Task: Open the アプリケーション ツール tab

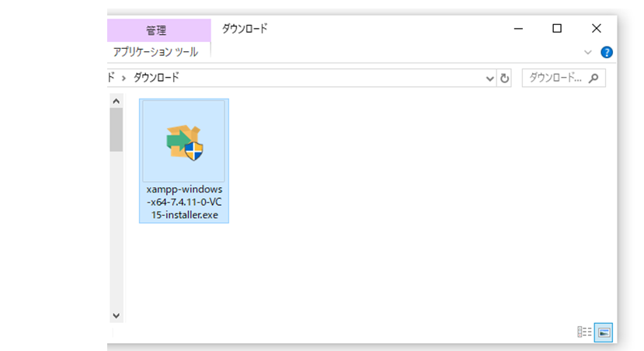Action: pos(155,52)
